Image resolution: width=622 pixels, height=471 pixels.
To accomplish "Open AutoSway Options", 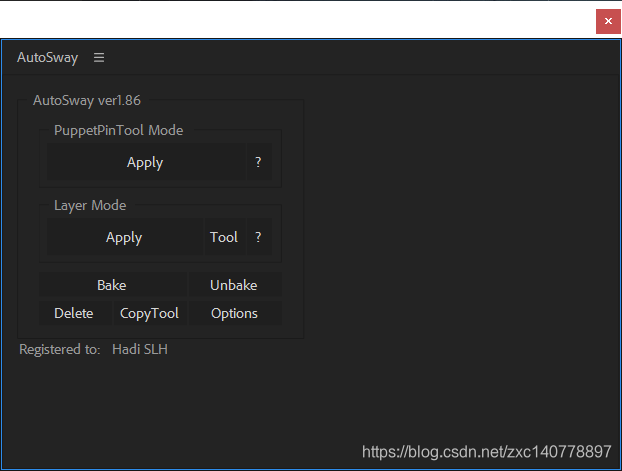I will tap(235, 313).
